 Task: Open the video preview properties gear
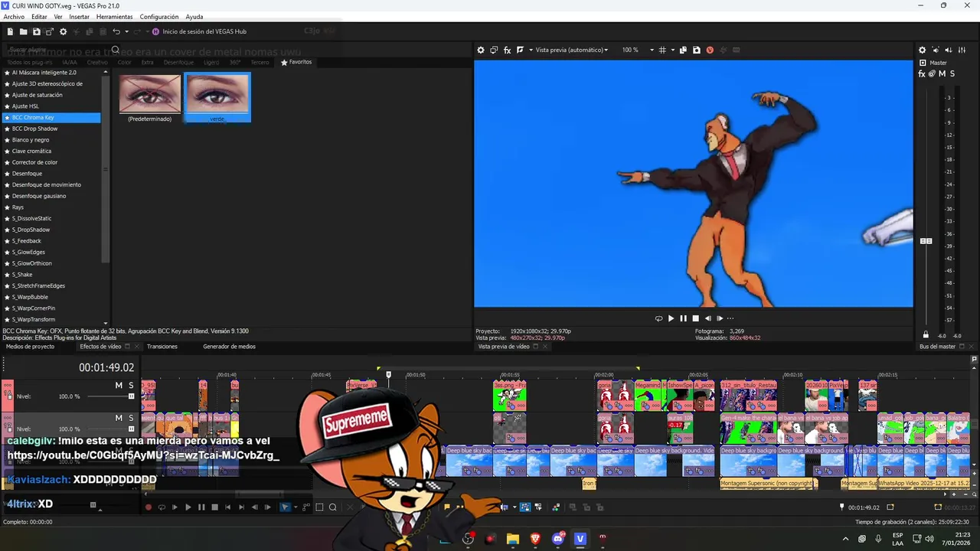[x=481, y=50]
